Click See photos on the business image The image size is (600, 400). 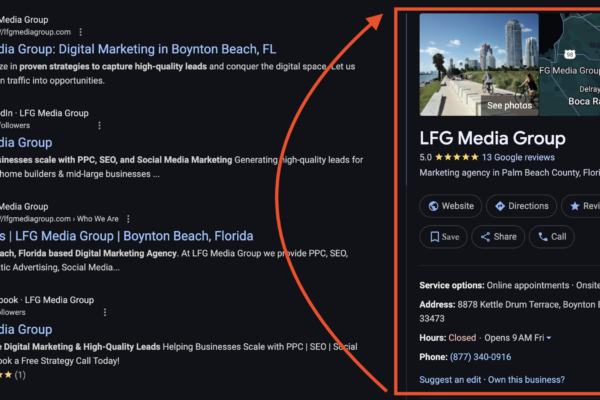click(509, 105)
